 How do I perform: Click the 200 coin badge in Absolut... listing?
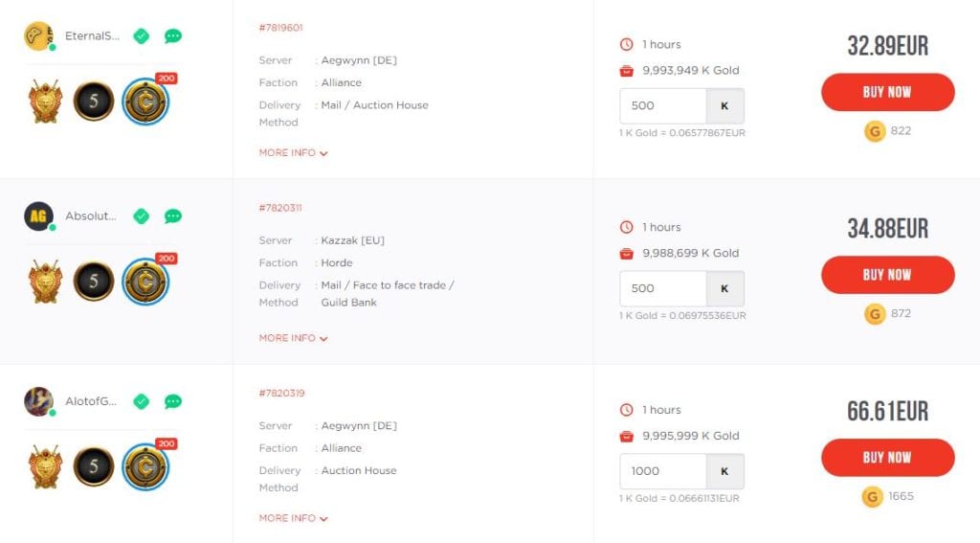click(x=146, y=281)
